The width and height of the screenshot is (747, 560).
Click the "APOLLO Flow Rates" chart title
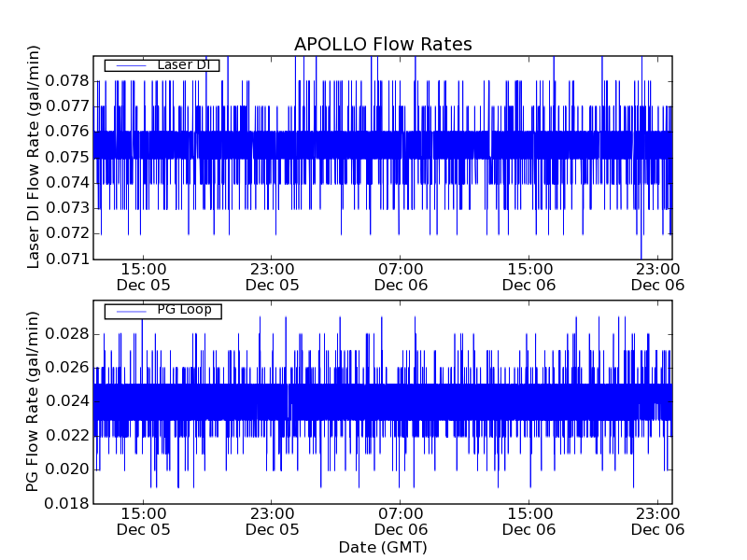point(383,45)
